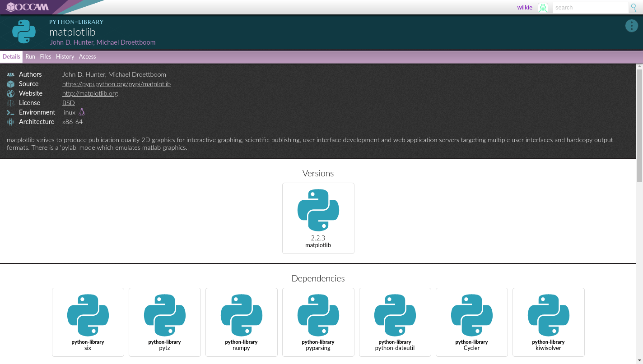
Task: Switch to the History tab
Action: (65, 57)
